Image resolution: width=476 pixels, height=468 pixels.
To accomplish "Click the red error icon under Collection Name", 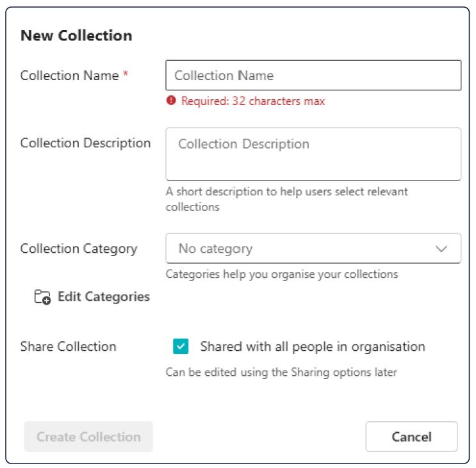I will tap(171, 101).
